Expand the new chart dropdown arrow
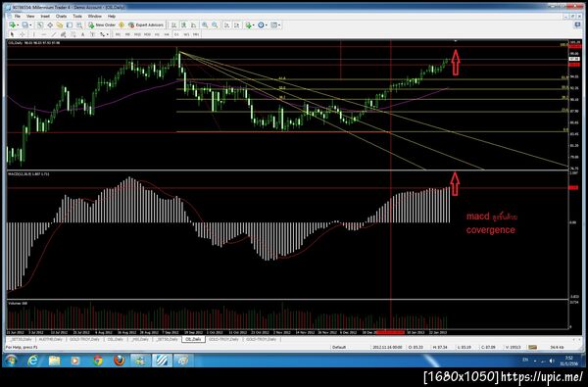Screen dimensions: 588x387 click(x=18, y=25)
